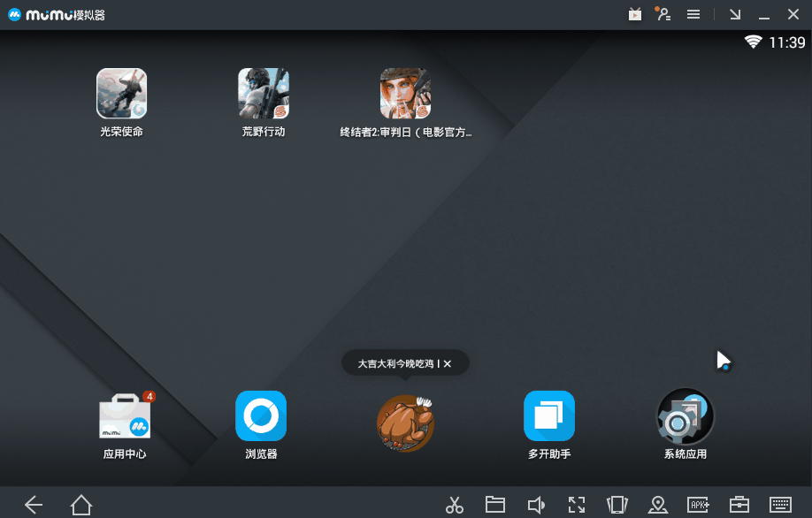Open 终结者2:审判日 game icon
Image resolution: width=812 pixels, height=518 pixels.
[405, 94]
